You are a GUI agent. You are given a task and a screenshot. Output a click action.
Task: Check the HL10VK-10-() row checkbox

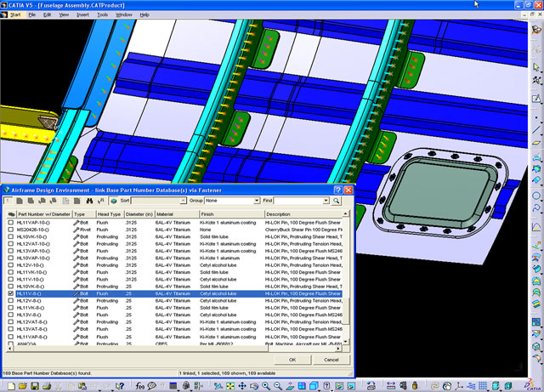coord(11,236)
